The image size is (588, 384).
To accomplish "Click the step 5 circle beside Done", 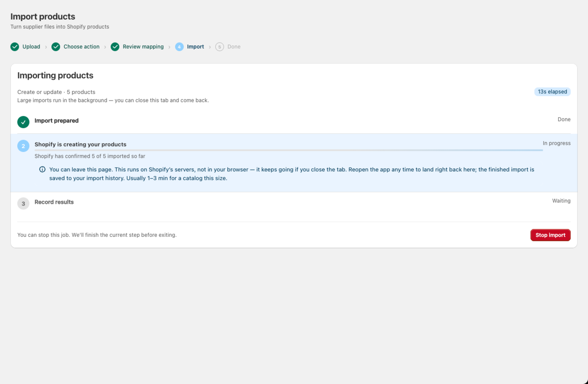I will [x=220, y=47].
